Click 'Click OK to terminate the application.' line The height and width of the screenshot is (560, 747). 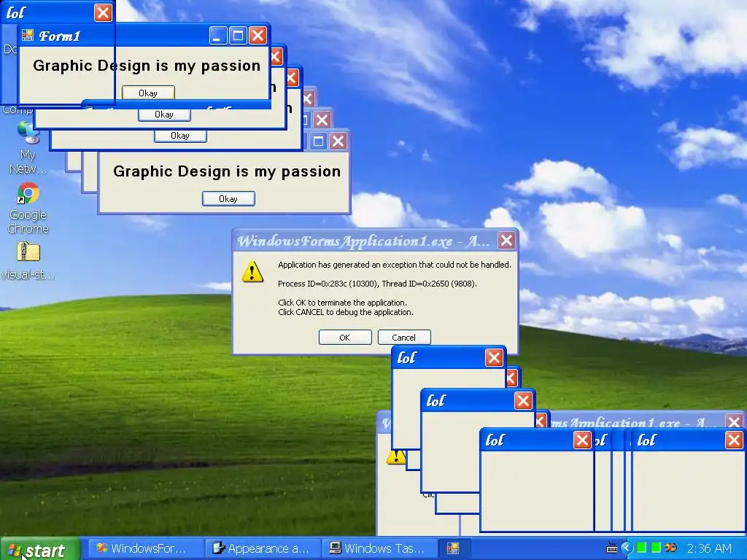pos(342,303)
